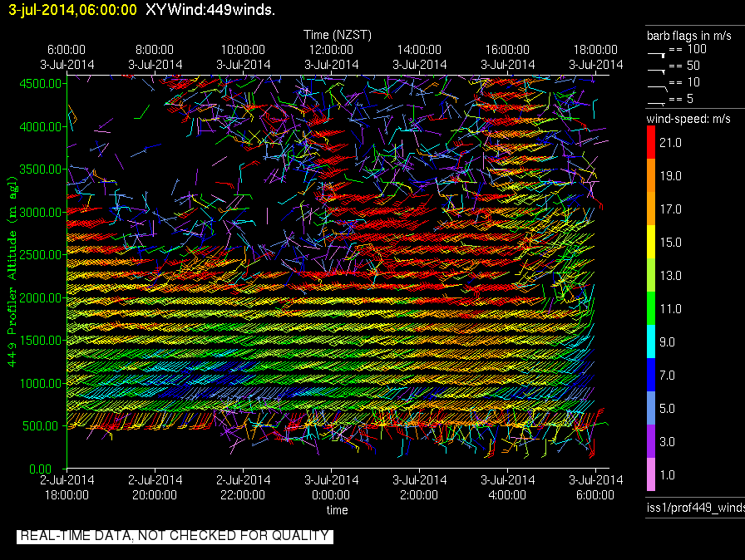The width and height of the screenshot is (745, 560).
Task: Click the barb flag icon for 50
Action: pyautogui.click(x=656, y=71)
